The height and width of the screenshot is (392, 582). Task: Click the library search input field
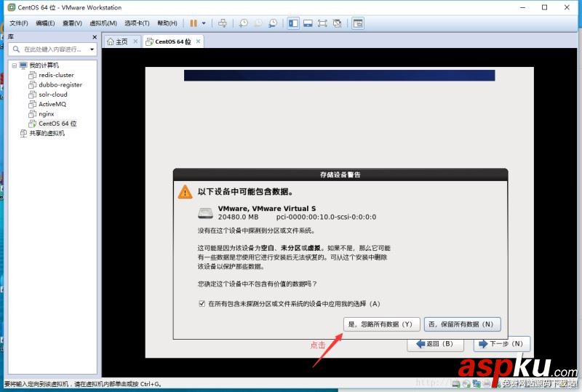pos(52,49)
